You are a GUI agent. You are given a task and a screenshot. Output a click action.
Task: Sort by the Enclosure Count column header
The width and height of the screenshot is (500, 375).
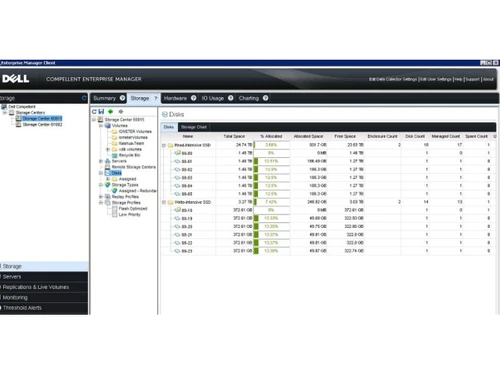click(x=382, y=136)
